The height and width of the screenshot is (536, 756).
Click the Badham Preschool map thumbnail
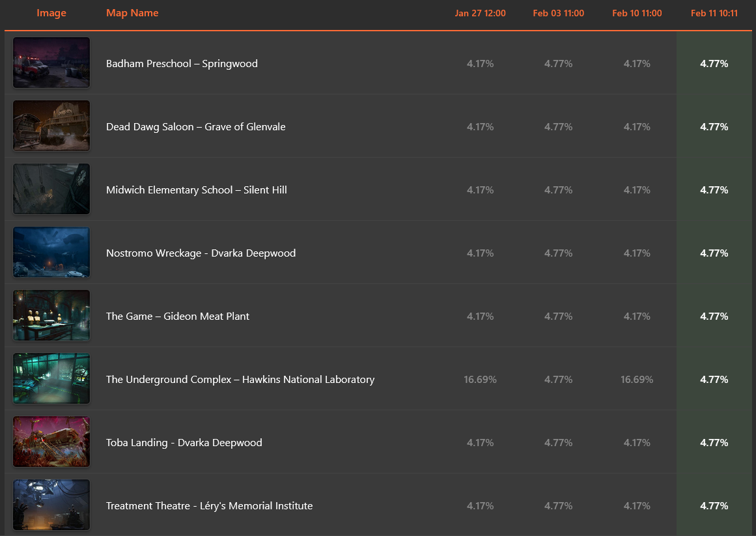click(51, 63)
